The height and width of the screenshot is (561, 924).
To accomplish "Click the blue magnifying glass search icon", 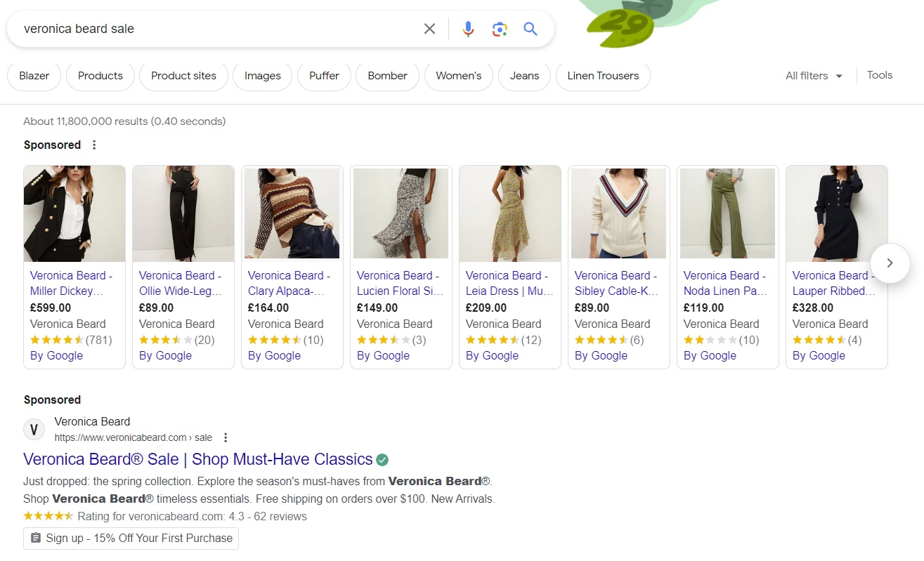I will tap(531, 29).
